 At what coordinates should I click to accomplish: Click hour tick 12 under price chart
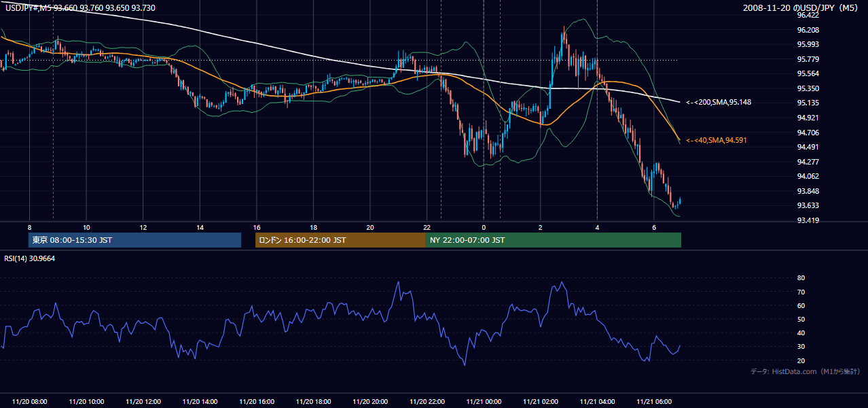pyautogui.click(x=143, y=227)
